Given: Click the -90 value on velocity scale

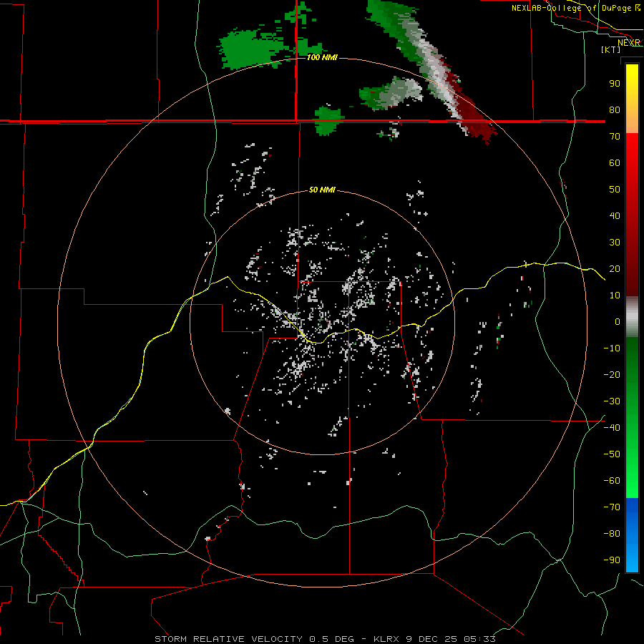Looking at the screenshot, I should (612, 560).
